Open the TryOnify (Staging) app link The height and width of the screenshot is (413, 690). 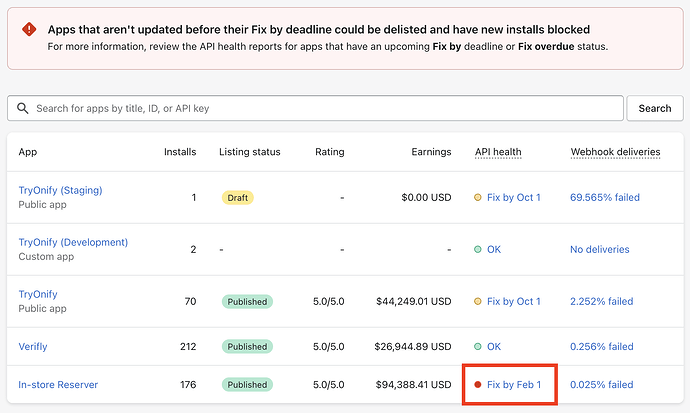(60, 190)
